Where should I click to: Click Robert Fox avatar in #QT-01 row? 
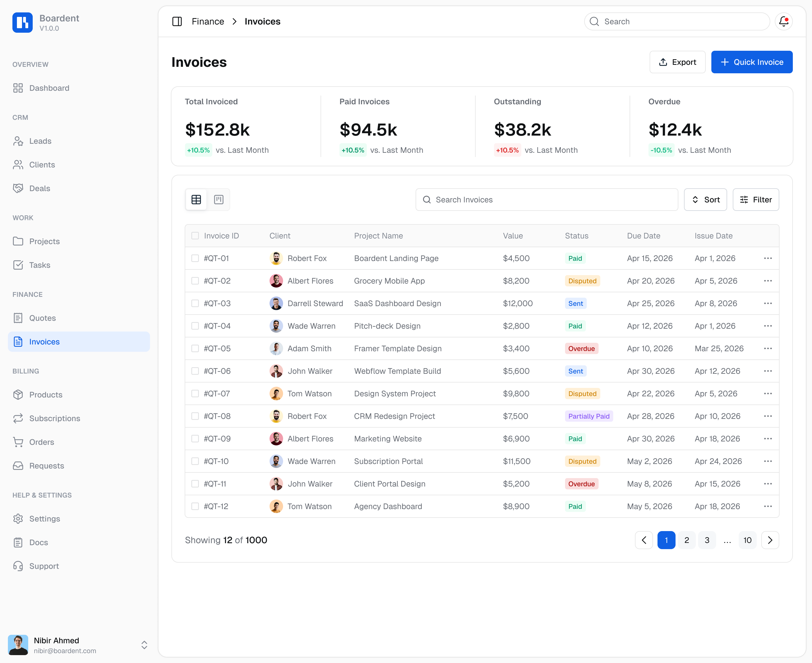(x=276, y=258)
